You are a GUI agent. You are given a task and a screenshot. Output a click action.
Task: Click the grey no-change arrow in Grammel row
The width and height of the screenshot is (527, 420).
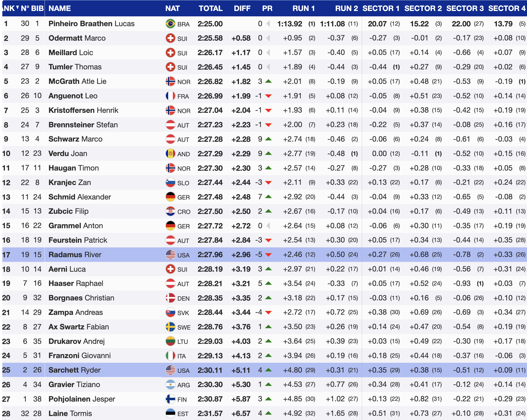point(268,226)
